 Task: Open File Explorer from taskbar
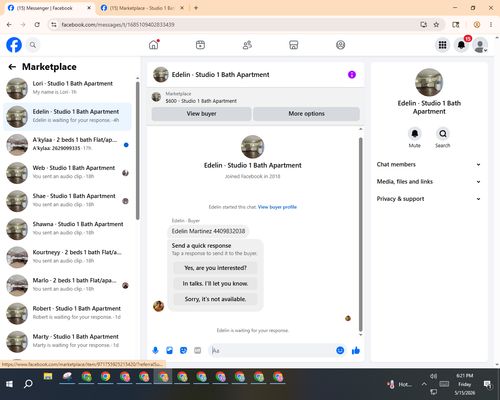pyautogui.click(x=48, y=377)
